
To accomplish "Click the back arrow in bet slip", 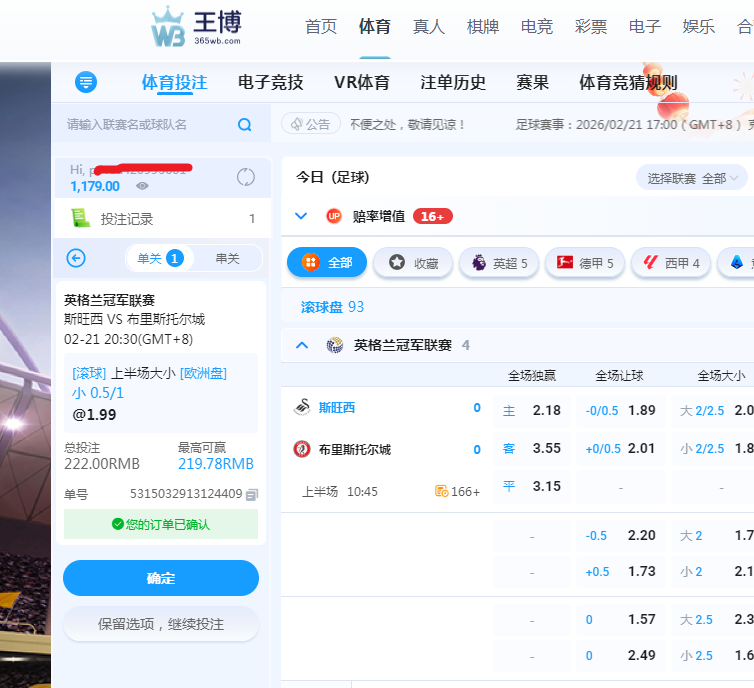I will tap(76, 258).
